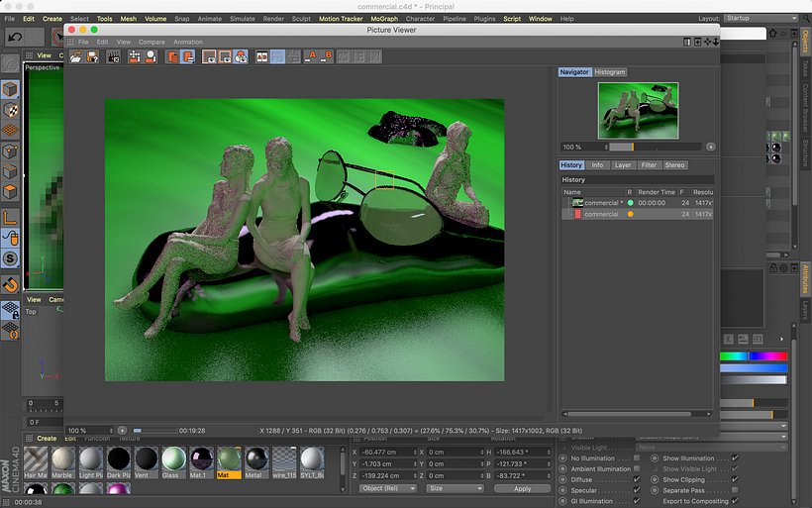Screen dimensions: 812x508
Task: Click the display RAM copy icon
Action: point(171,57)
